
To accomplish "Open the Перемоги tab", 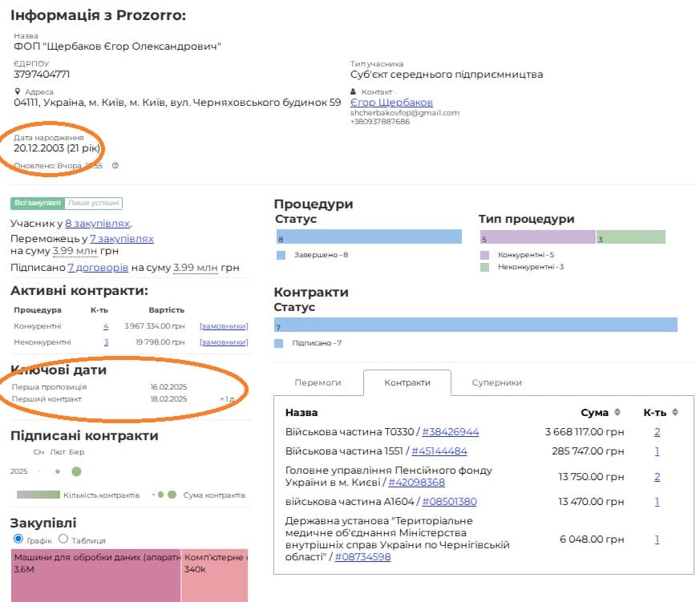I will coord(318,382).
